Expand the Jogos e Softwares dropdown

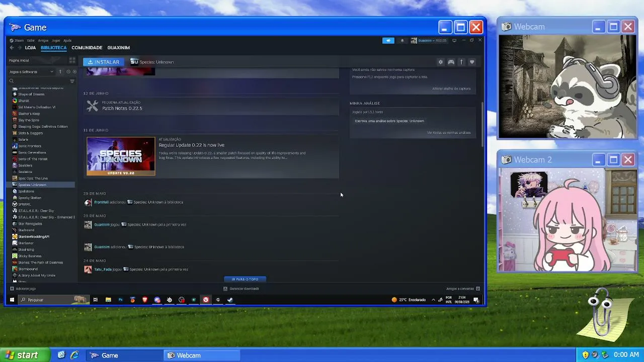pyautogui.click(x=31, y=72)
